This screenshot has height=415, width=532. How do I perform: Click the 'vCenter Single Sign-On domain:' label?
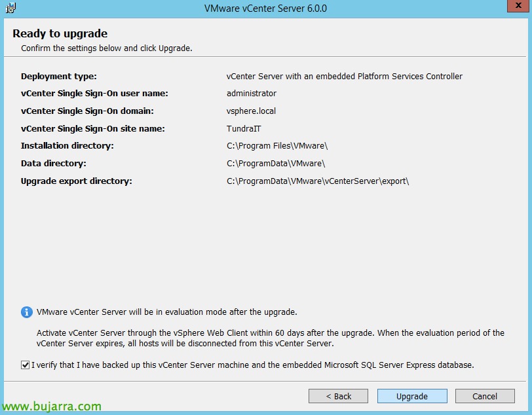point(87,111)
